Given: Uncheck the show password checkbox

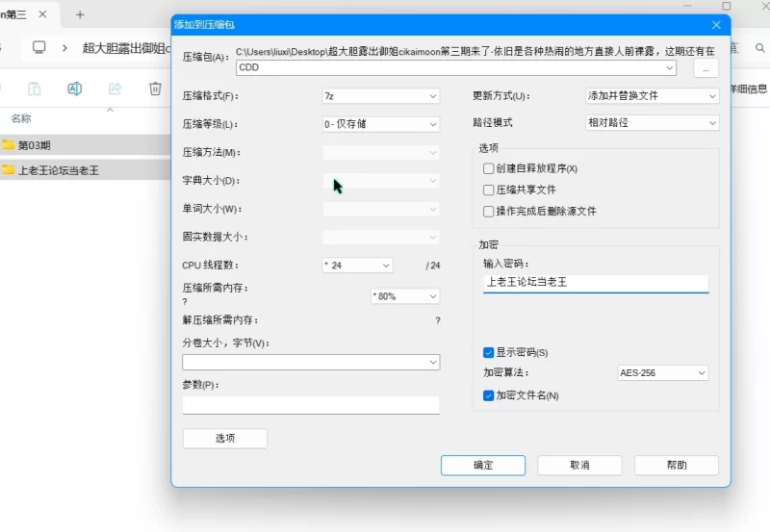Looking at the screenshot, I should pos(488,352).
